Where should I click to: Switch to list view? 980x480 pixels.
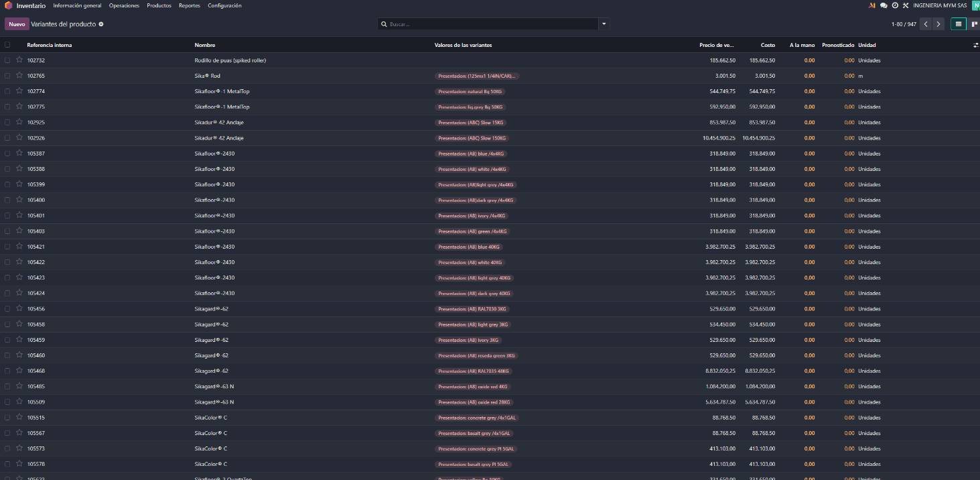[x=959, y=24]
